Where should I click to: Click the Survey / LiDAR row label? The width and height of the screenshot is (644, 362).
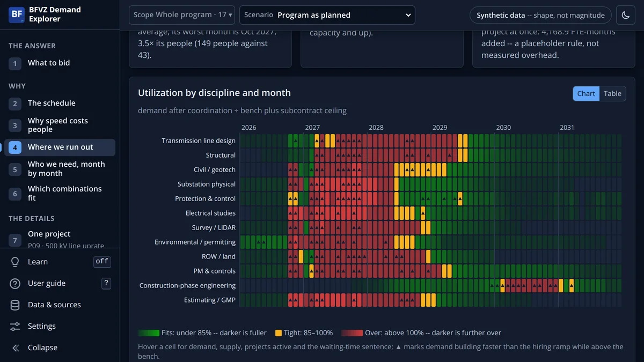pos(214,228)
